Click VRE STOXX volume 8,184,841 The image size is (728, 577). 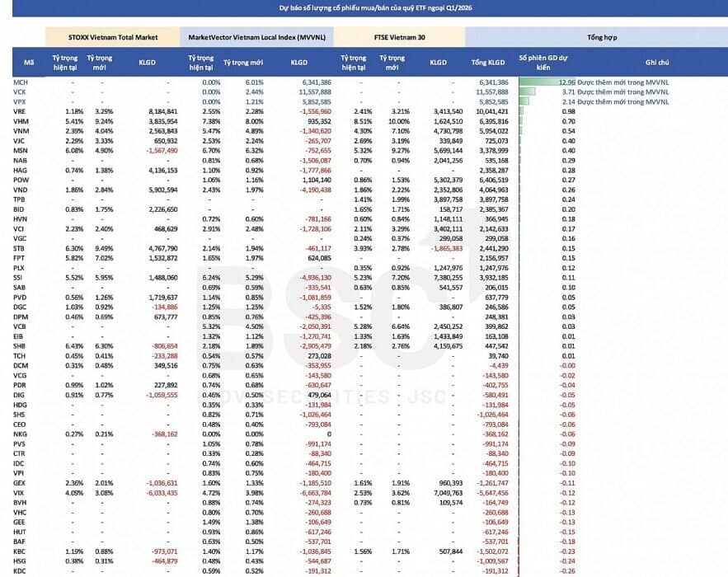click(163, 111)
